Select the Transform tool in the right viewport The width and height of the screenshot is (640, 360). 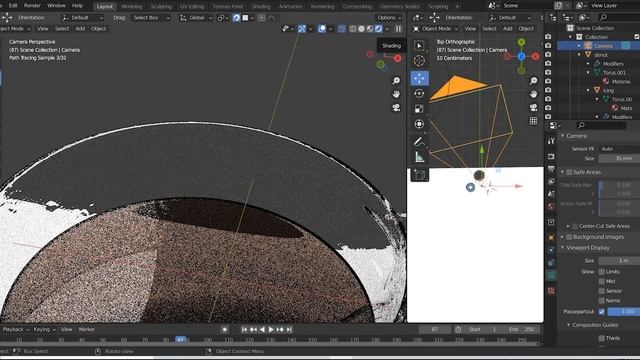pos(419,124)
